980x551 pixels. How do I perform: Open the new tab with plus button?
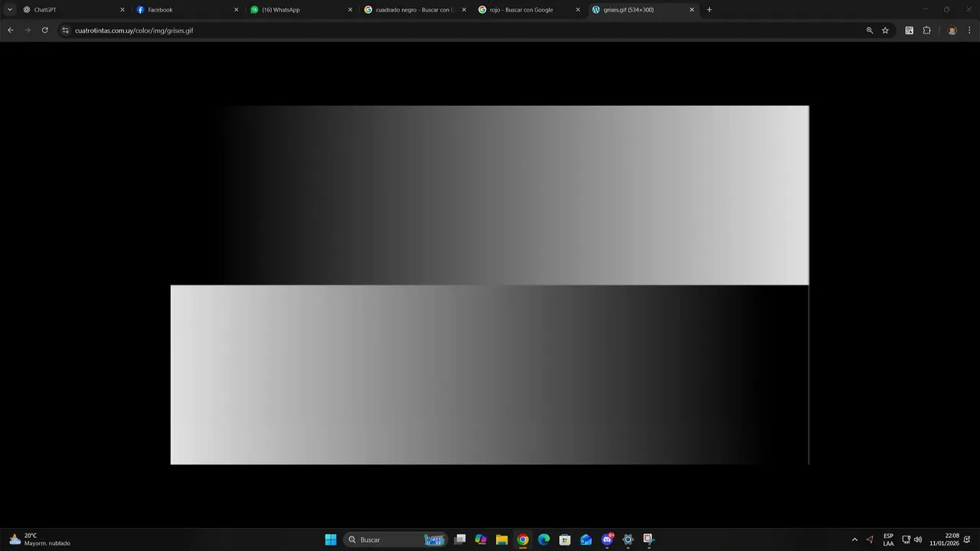pos(709,10)
